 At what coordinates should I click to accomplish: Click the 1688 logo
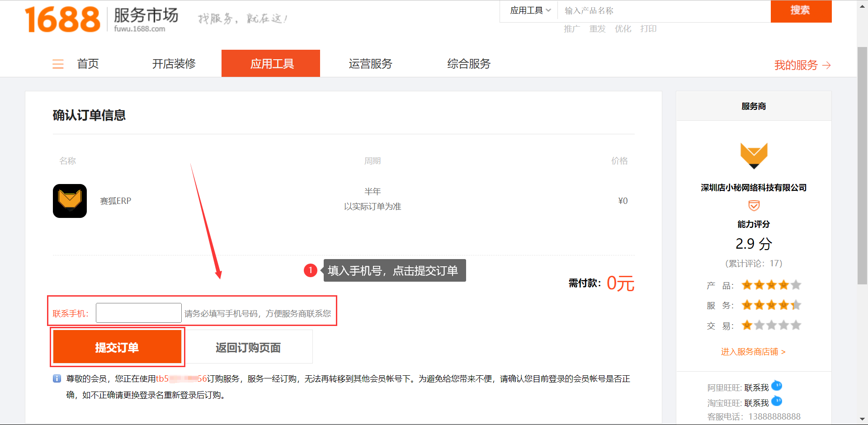(62, 19)
